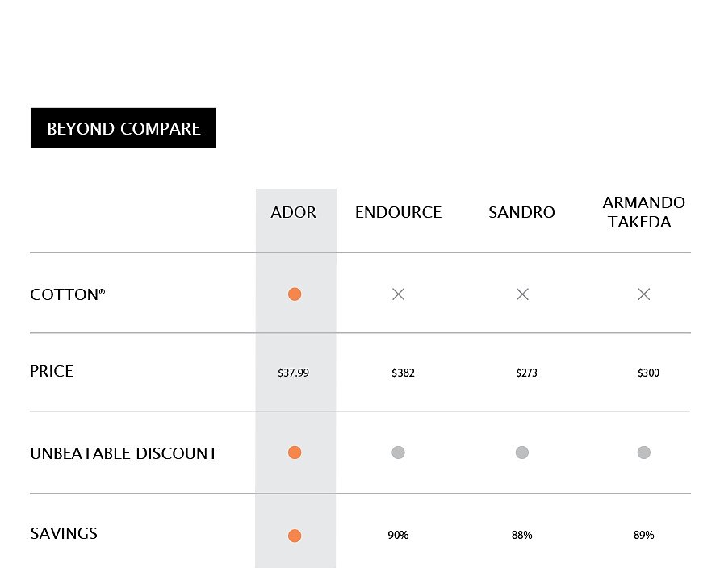Click the ARMANDO TAKEDA column header
The width and height of the screenshot is (720, 588).
click(x=643, y=212)
